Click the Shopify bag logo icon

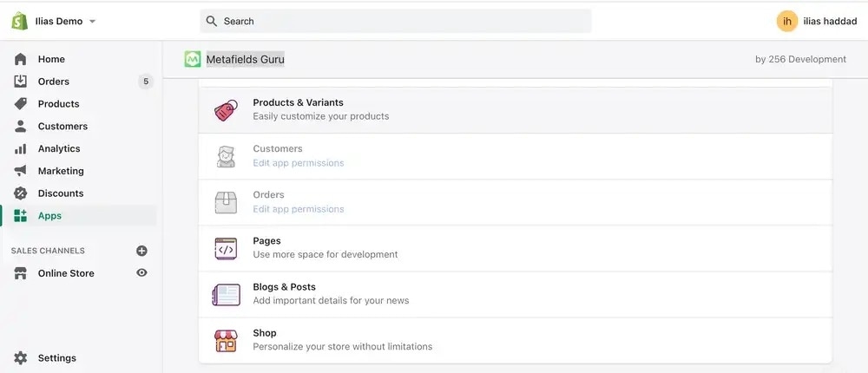click(19, 21)
